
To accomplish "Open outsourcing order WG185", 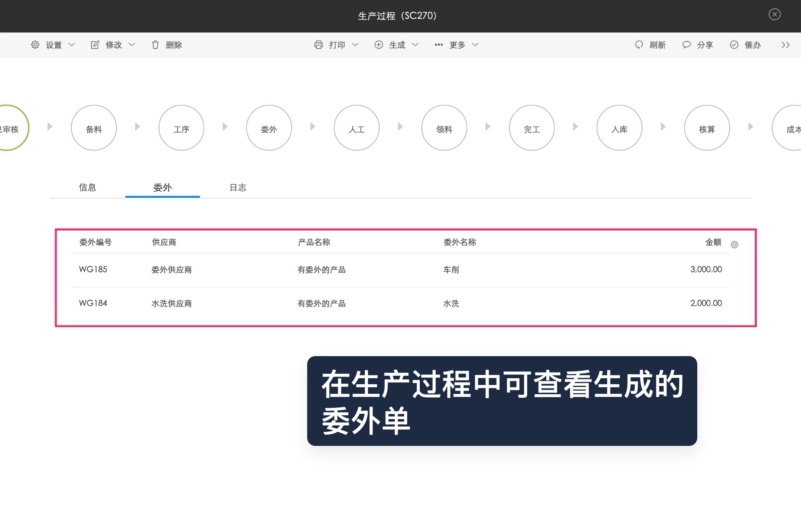I will click(93, 269).
